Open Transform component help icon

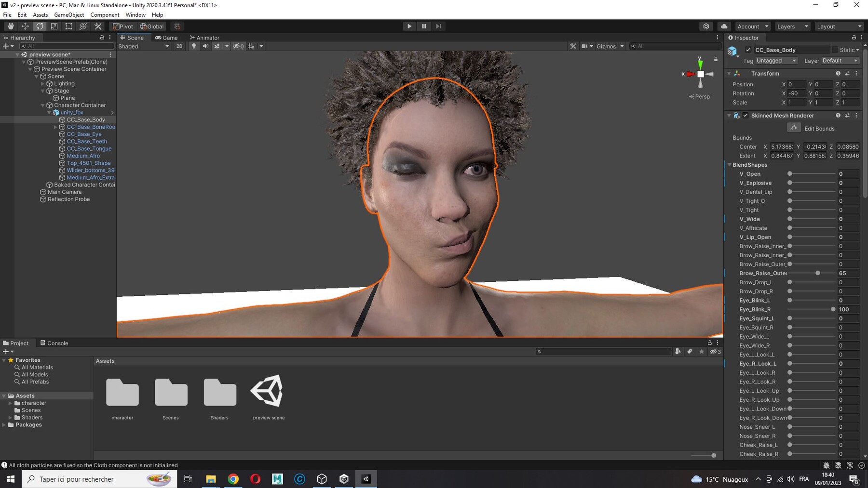(838, 74)
